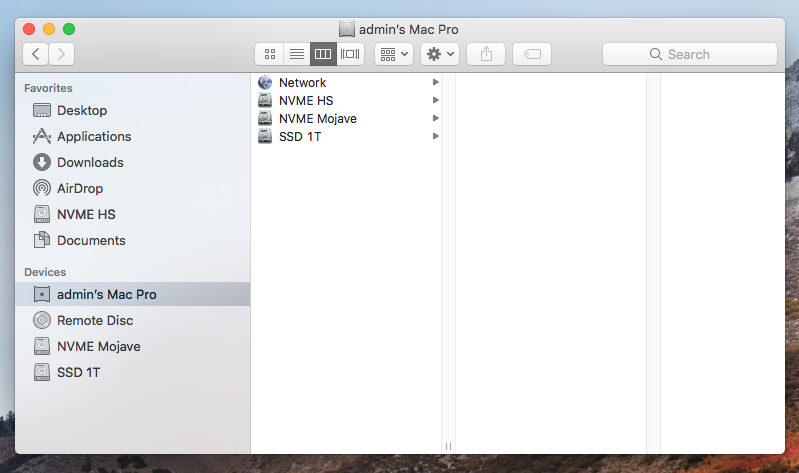Go back with the left chevron button

(36, 54)
